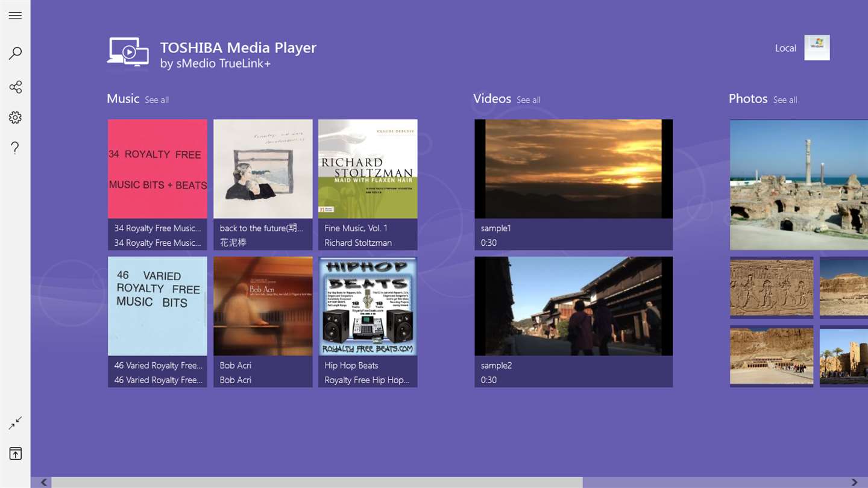Open the Hip Hop Beats album cover
The height and width of the screenshot is (488, 868).
tap(368, 306)
